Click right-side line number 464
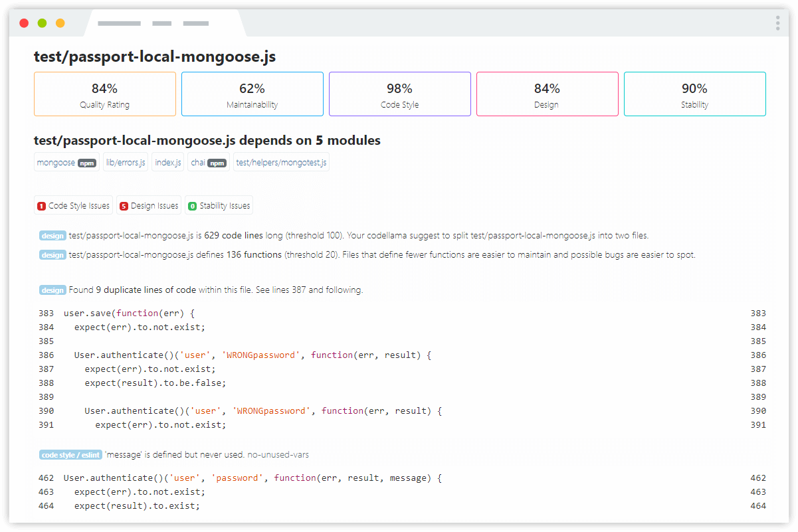This screenshot has height=532, width=798. pyautogui.click(x=758, y=506)
